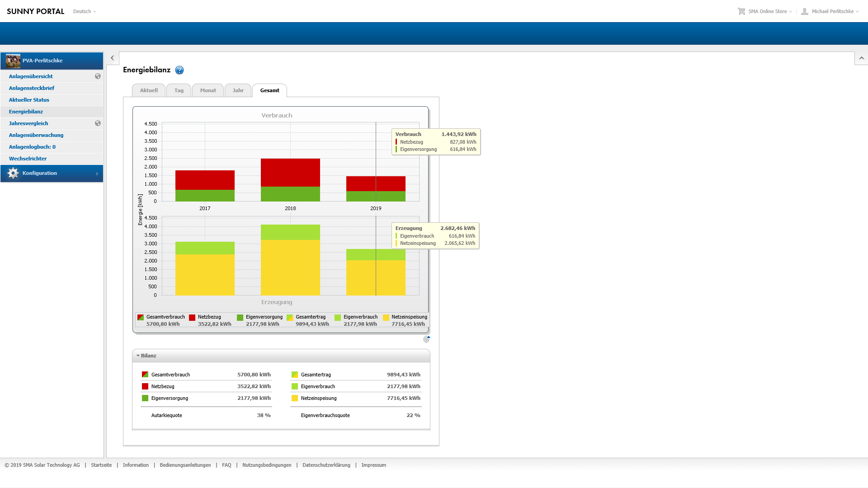
Task: Switch to the Monat tab
Action: click(208, 90)
